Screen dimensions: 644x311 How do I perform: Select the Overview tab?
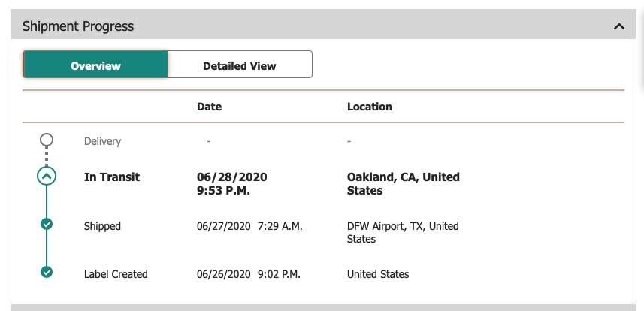point(95,65)
